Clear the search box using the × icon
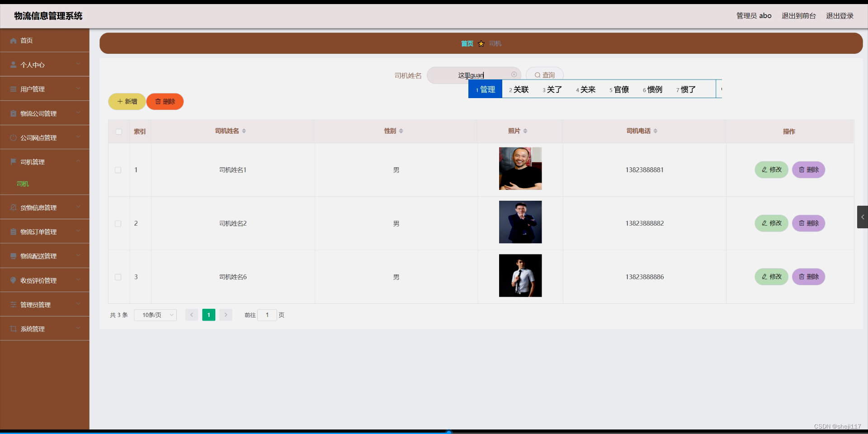868x434 pixels. (x=514, y=74)
